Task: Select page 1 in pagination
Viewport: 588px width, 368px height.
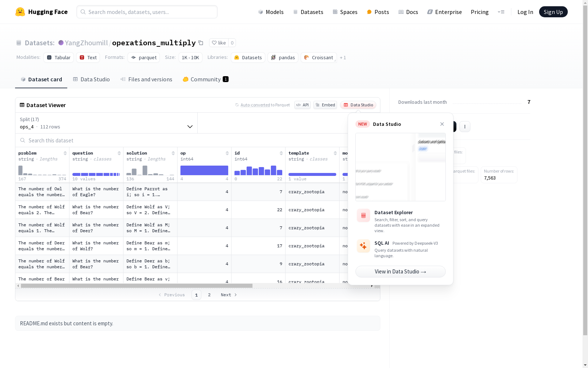Action: point(196,295)
